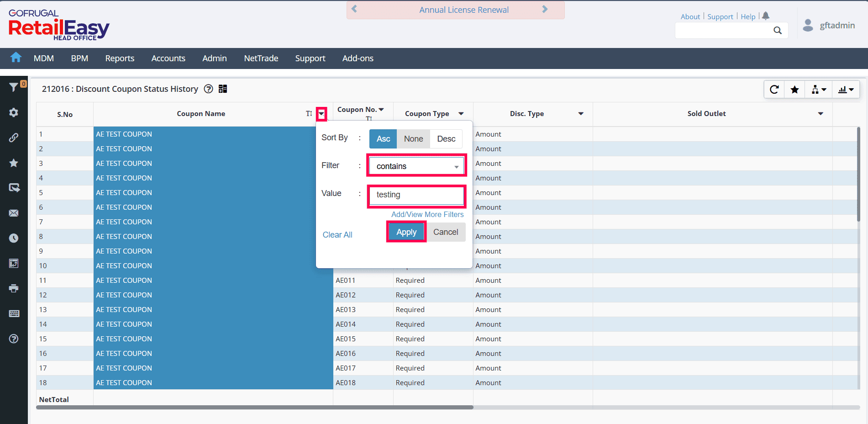Image resolution: width=868 pixels, height=424 pixels.
Task: Click the report help icon beside title
Action: [x=208, y=89]
